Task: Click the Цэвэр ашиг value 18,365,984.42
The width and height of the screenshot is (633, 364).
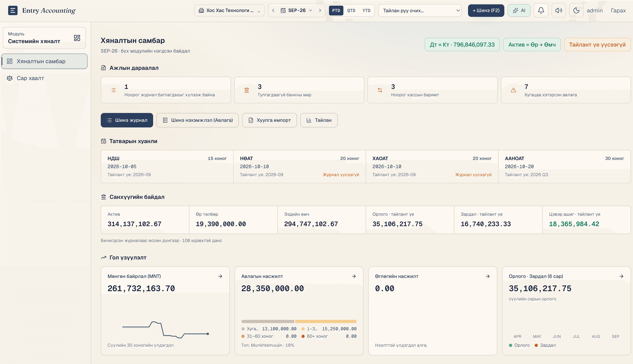Action: pyautogui.click(x=574, y=224)
